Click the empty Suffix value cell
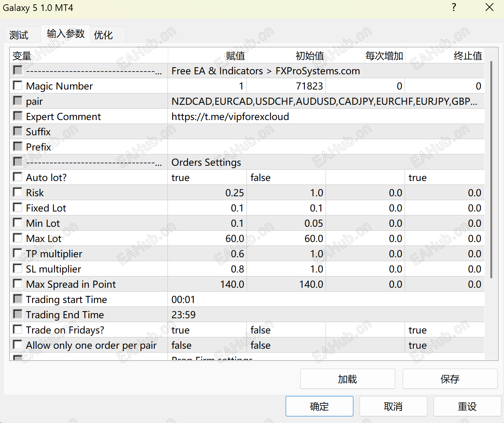Viewport: 504px width, 423px height. pyautogui.click(x=326, y=132)
